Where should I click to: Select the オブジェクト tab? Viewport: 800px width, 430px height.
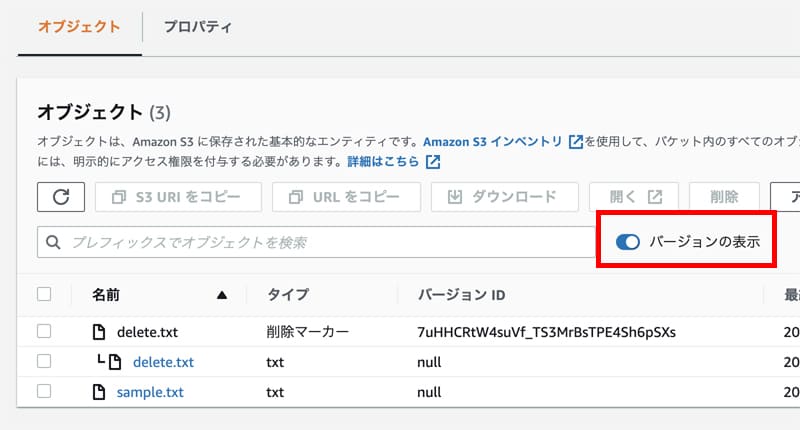[79, 27]
